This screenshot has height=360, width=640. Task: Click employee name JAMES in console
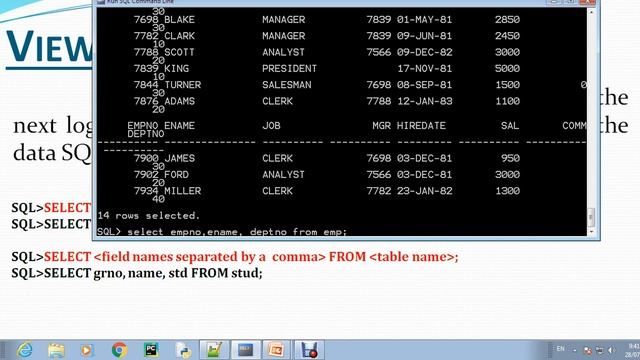tap(179, 158)
